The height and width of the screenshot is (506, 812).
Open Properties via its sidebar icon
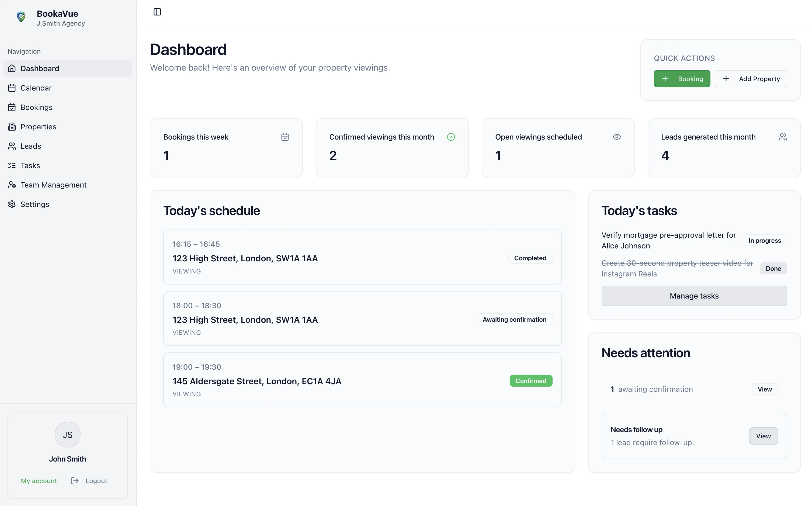12,127
